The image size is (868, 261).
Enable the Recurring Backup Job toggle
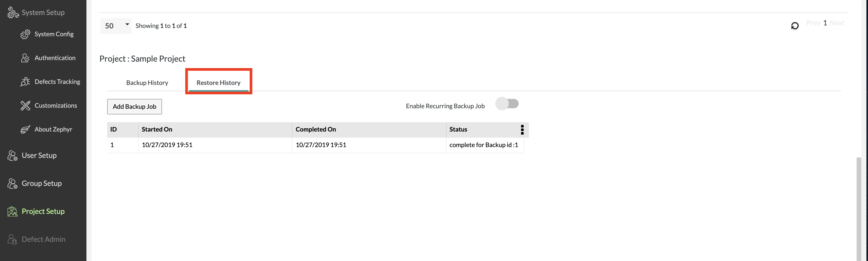coord(507,104)
